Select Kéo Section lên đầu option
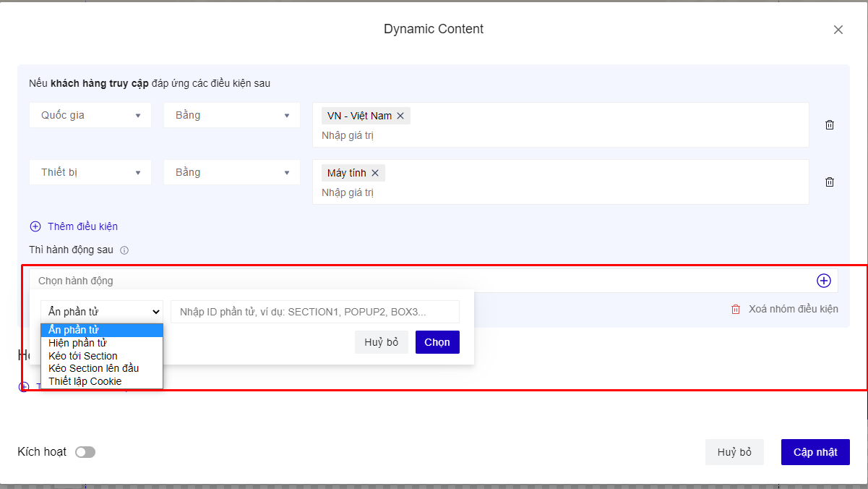868x489 pixels. (94, 368)
